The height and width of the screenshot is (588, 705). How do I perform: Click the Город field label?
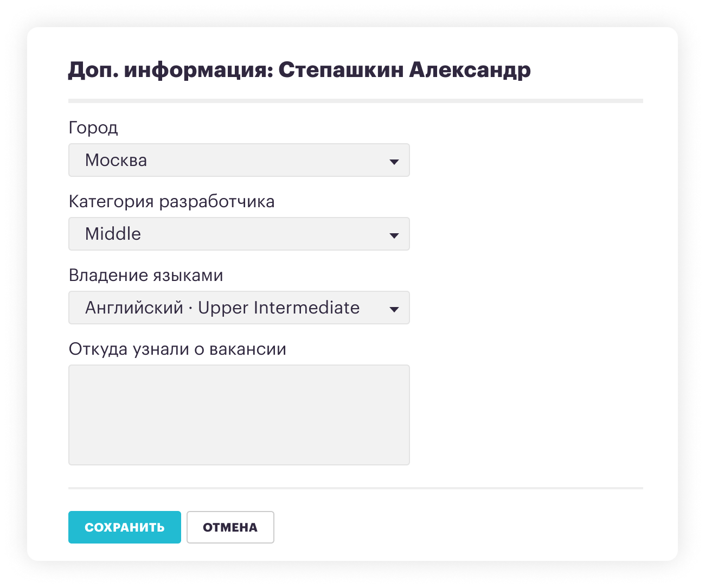click(x=93, y=128)
